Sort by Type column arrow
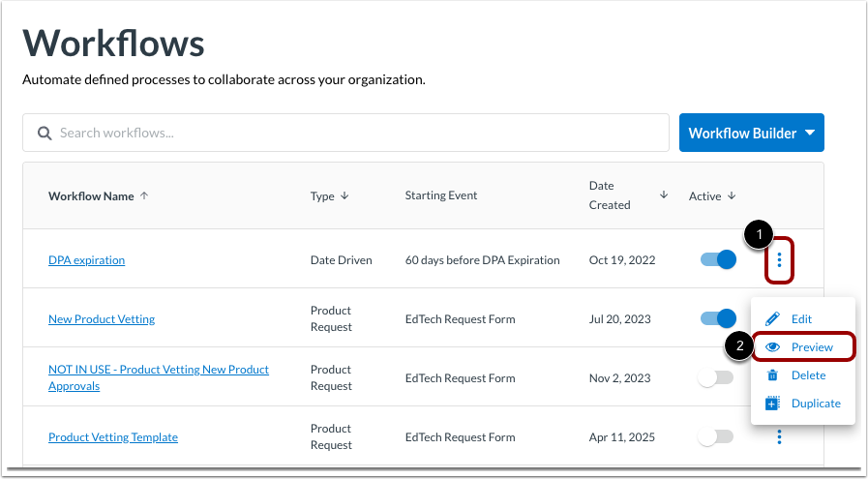The height and width of the screenshot is (479, 868). 344,195
